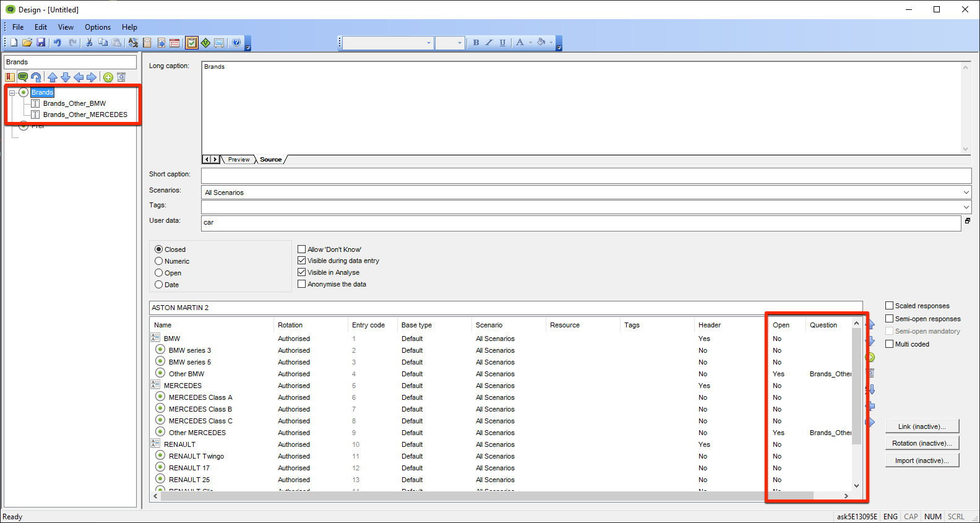Screen dimensions: 980x523
Task: Check the Scaled responses box
Action: [x=890, y=306]
